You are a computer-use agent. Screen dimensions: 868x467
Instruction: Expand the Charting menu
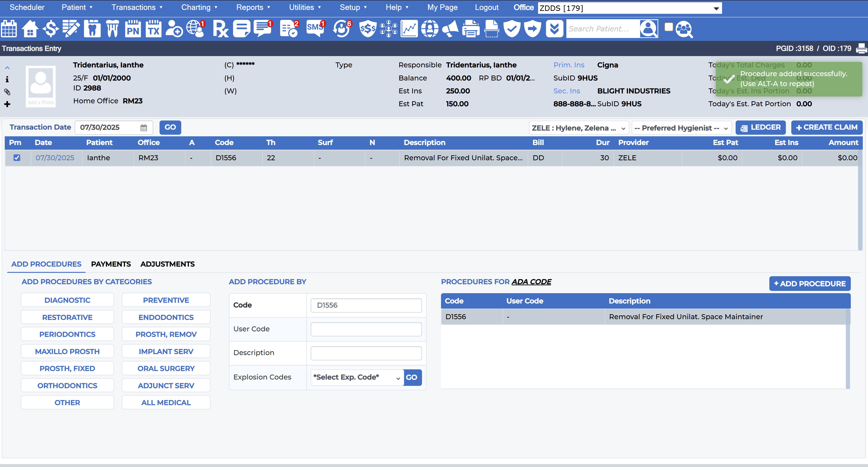(x=199, y=7)
